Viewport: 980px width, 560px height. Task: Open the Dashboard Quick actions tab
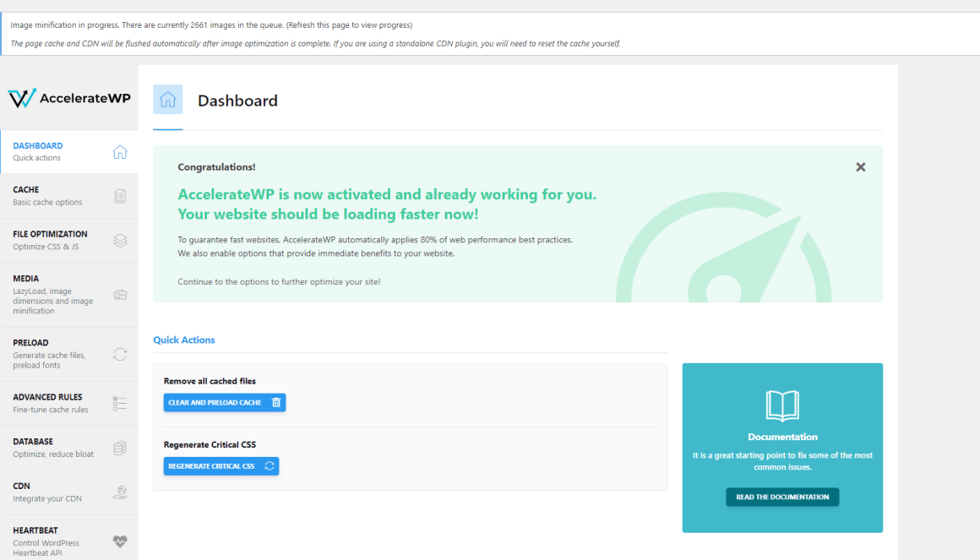69,152
